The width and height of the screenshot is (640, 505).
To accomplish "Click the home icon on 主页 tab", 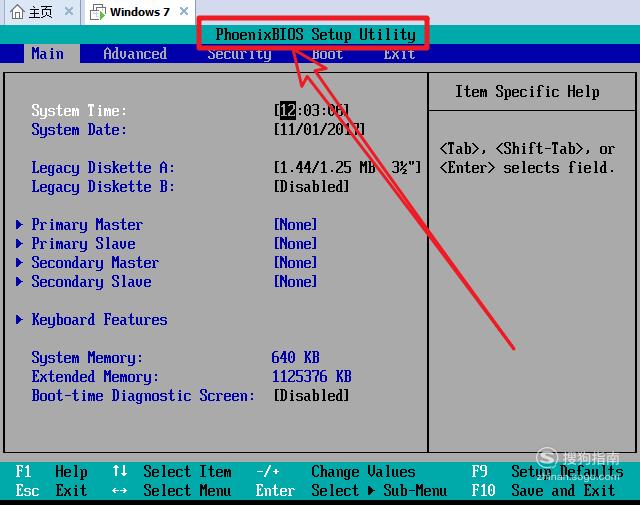I will pos(18,12).
